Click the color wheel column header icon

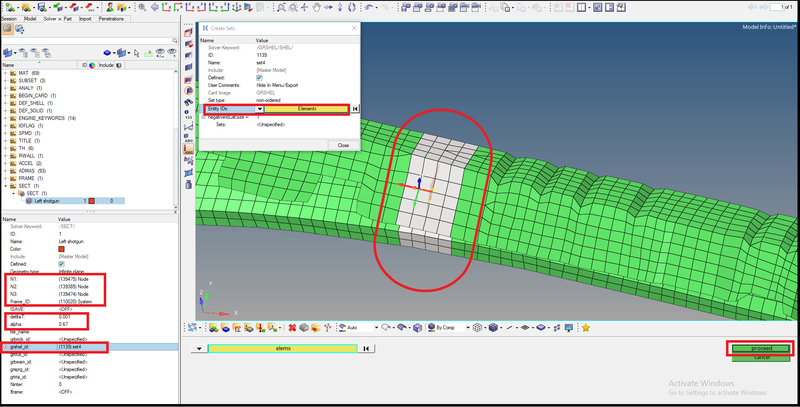point(92,65)
